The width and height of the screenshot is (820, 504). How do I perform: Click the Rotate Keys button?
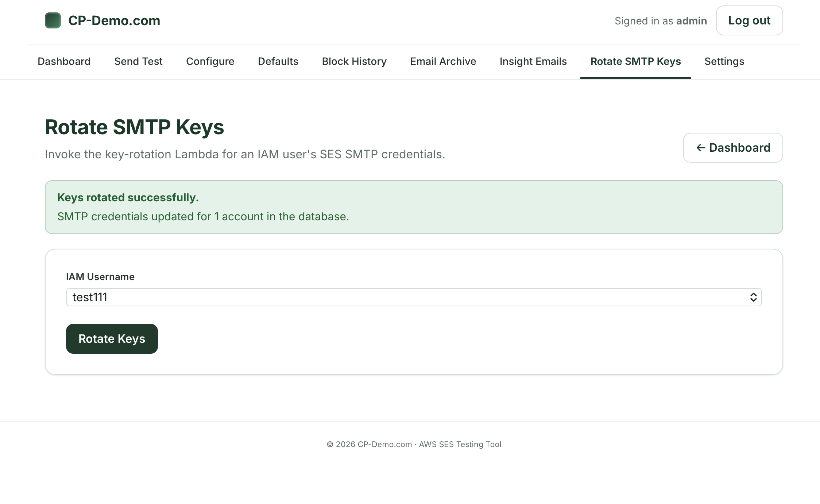(112, 339)
